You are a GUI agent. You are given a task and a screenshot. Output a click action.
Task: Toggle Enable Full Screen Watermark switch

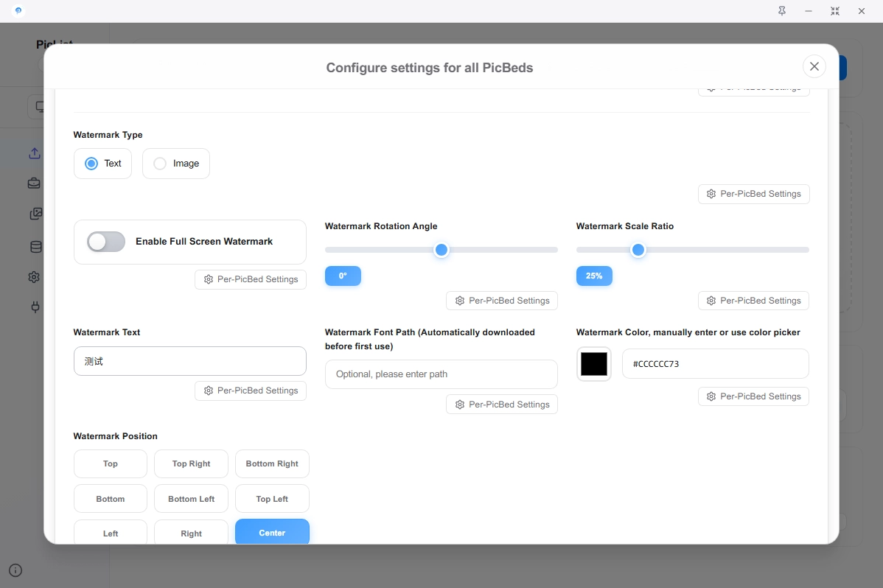click(x=106, y=242)
